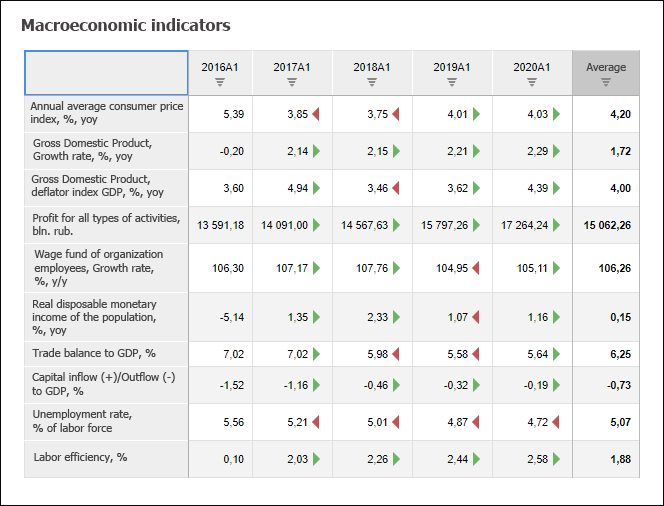
Task: Click green arrow next to 15 797,26
Action: pyautogui.click(x=476, y=225)
